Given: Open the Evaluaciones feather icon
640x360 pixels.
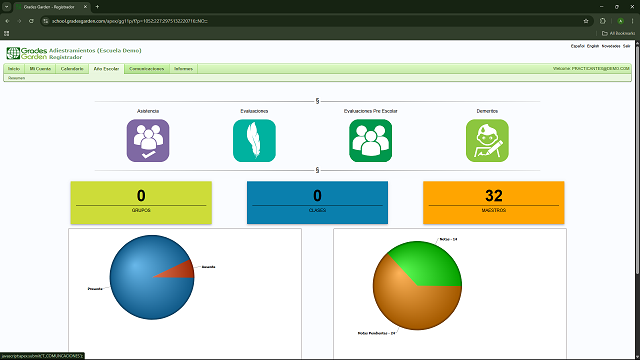Looking at the screenshot, I should point(254,140).
